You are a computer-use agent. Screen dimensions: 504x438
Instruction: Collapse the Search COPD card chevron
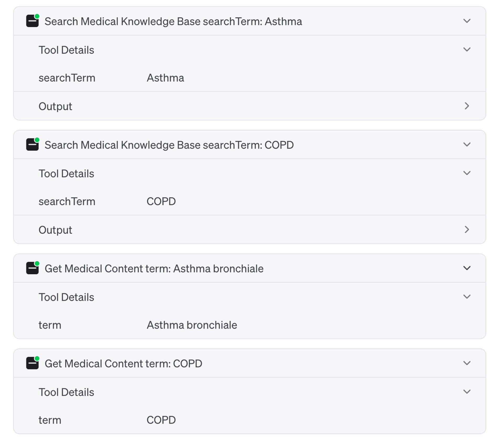tap(466, 145)
